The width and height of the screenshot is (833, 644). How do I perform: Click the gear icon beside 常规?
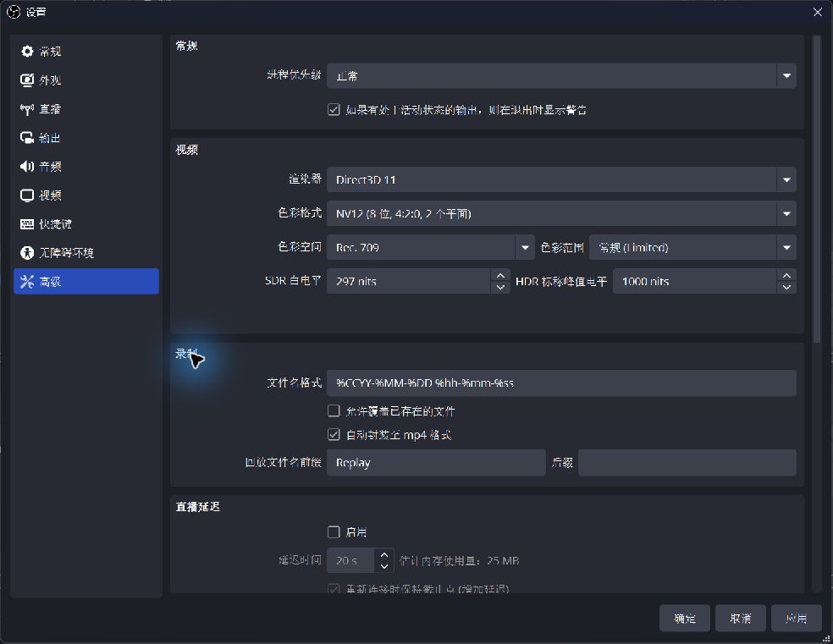26,51
